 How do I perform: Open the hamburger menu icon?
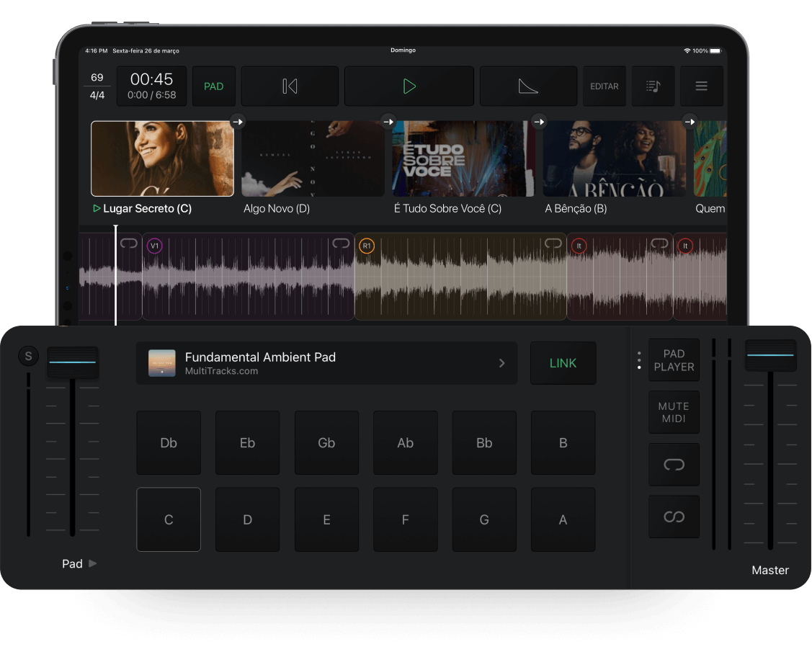point(701,86)
